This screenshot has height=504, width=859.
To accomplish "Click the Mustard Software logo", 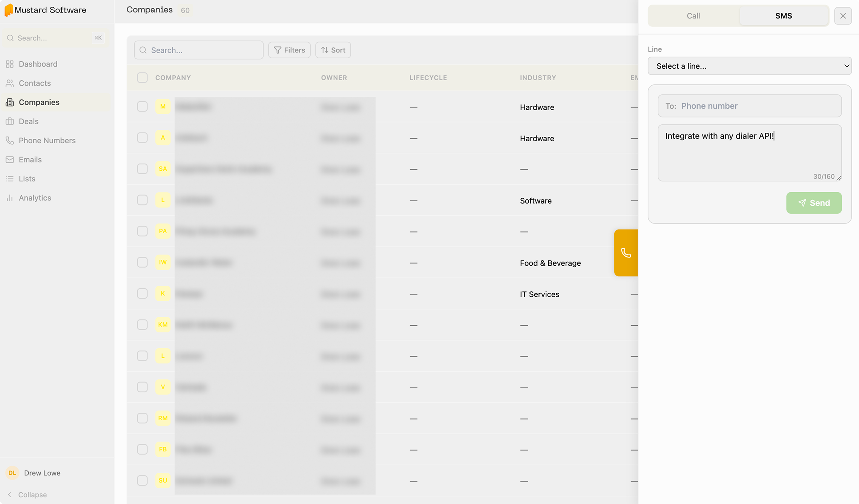I will click(9, 10).
